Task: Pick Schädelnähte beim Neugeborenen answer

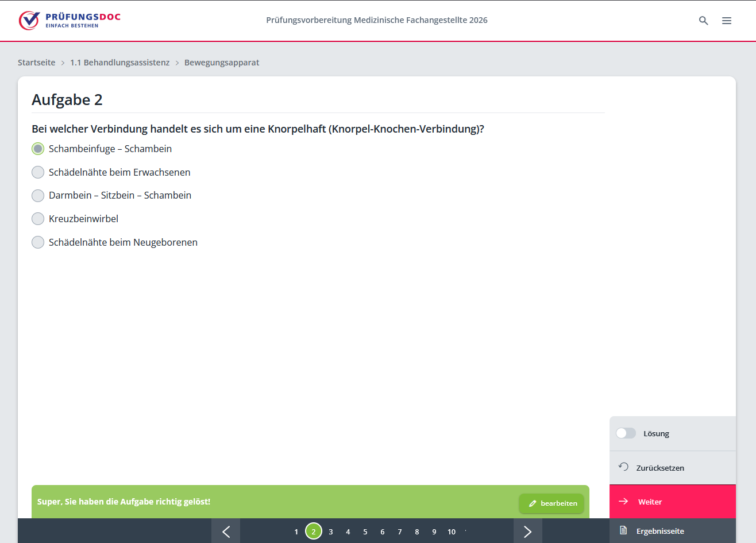Action: tap(38, 242)
